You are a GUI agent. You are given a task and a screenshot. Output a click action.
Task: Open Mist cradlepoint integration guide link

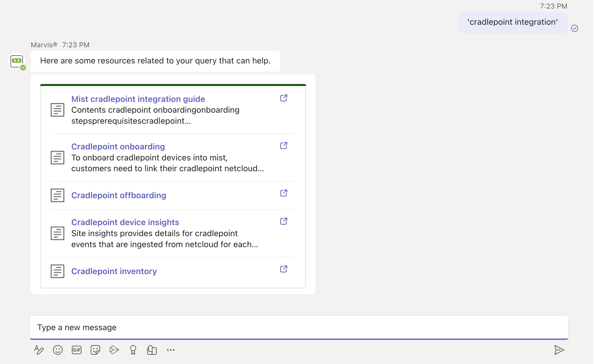tap(138, 99)
